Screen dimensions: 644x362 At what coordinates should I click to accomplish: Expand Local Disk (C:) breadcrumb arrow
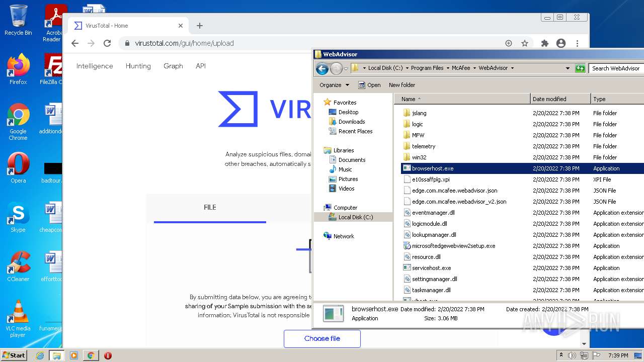click(407, 68)
